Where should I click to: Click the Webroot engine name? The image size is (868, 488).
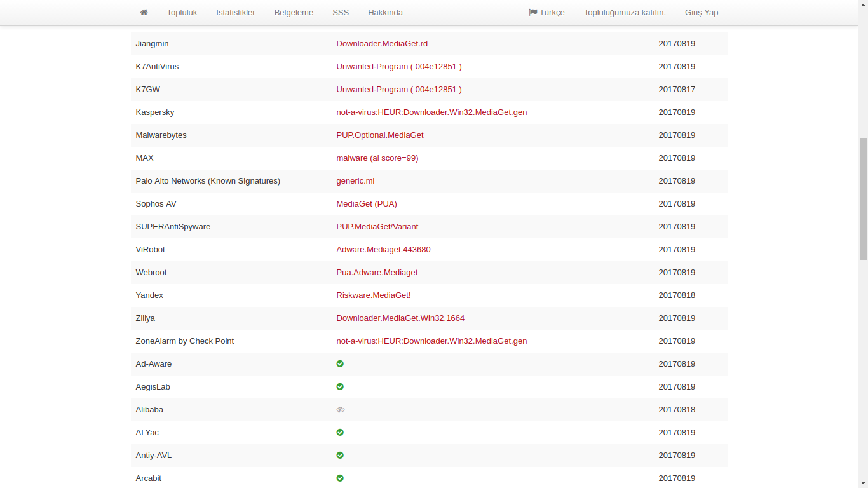pos(151,273)
